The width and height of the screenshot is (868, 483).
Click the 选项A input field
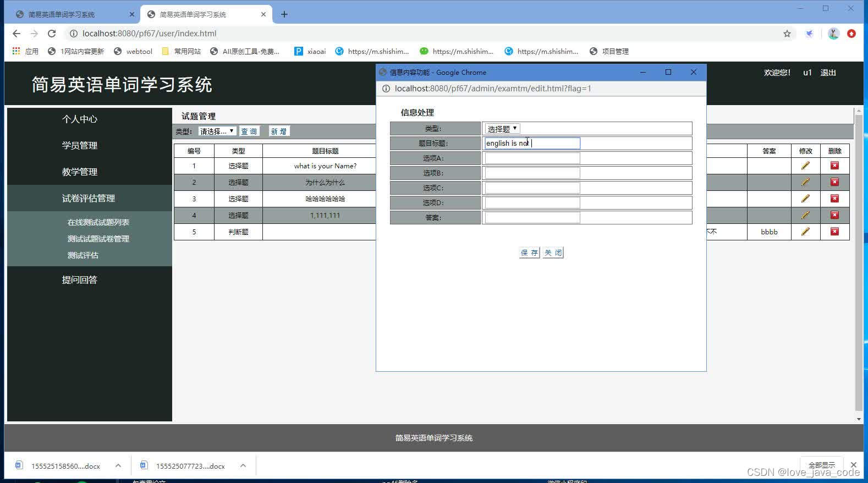532,158
